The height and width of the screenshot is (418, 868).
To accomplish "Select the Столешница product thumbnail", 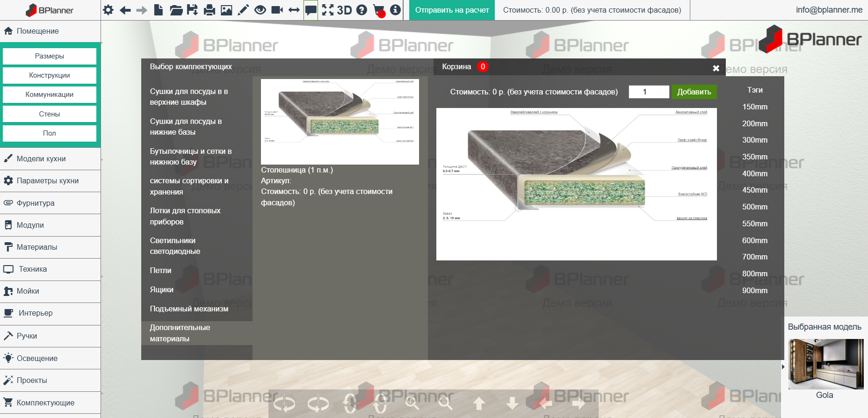I will (x=340, y=122).
